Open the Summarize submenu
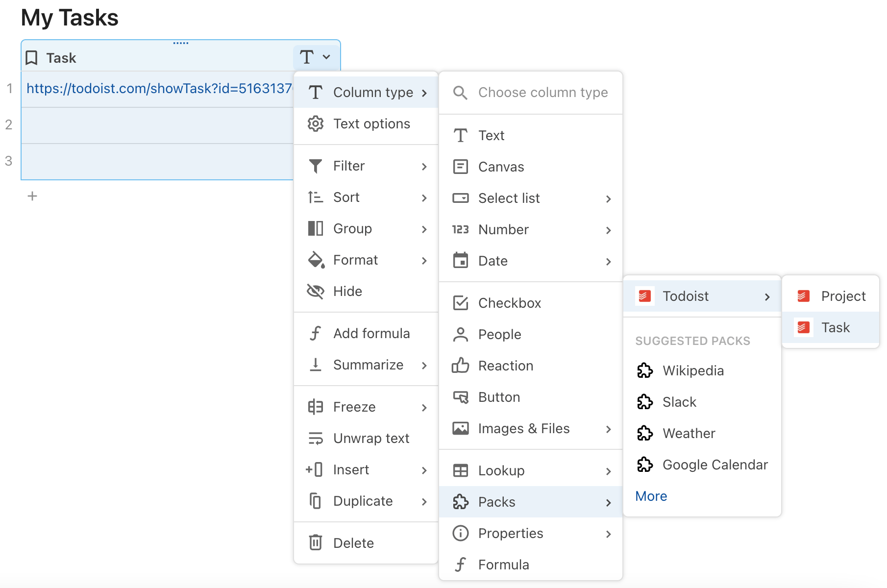This screenshot has width=887, height=588. 366,365
